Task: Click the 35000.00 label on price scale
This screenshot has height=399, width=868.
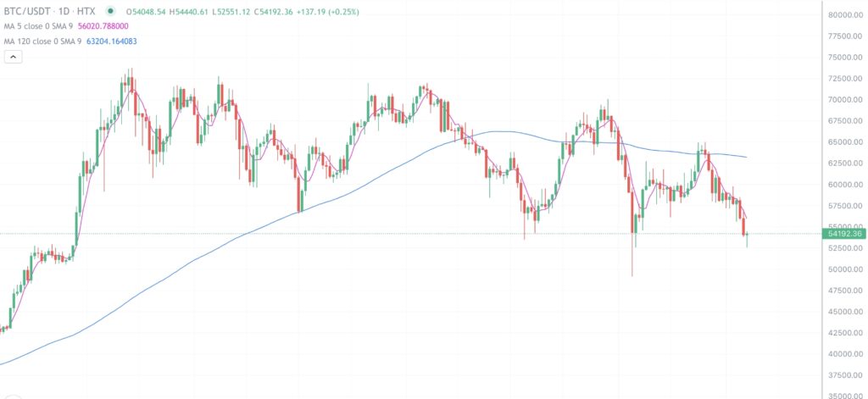Action: point(845,396)
